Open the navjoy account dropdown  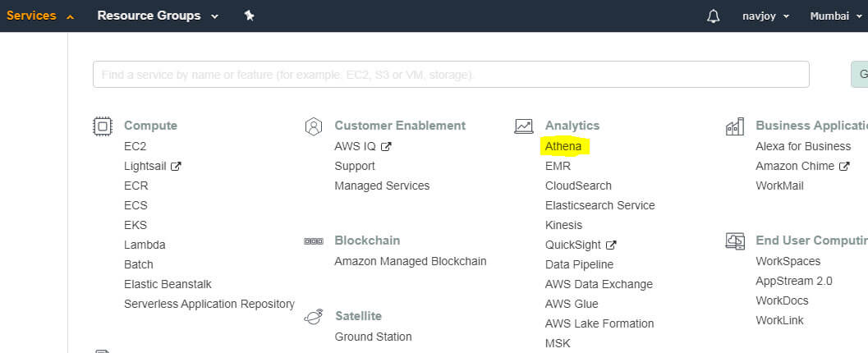point(765,16)
